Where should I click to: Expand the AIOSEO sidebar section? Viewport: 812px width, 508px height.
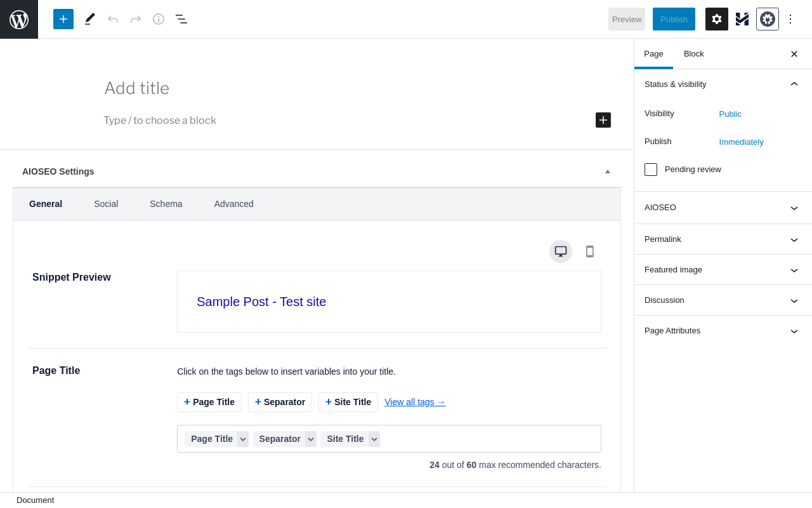point(723,208)
